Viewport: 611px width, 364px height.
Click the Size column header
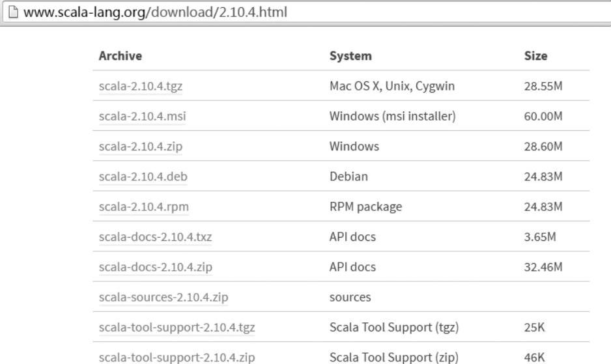[536, 56]
